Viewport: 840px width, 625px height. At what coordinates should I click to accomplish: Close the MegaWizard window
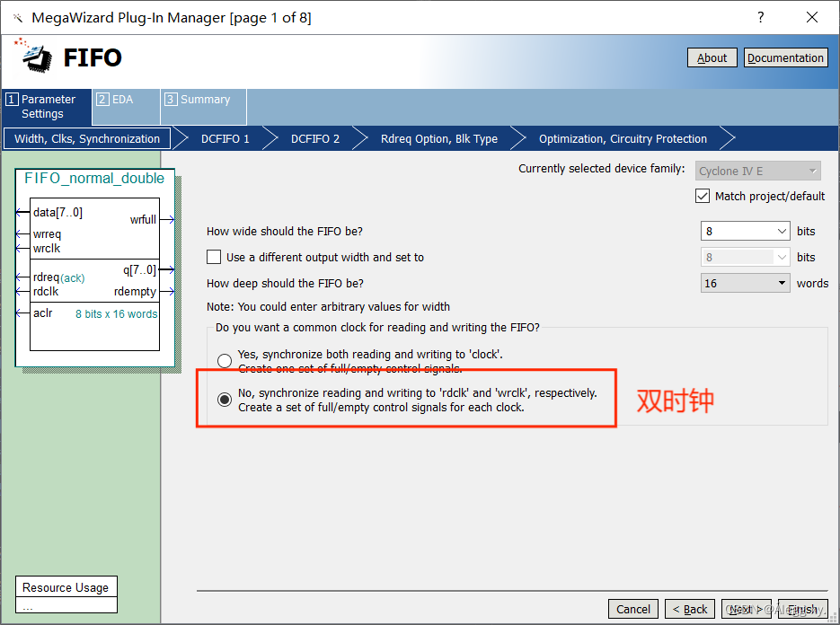click(x=811, y=18)
